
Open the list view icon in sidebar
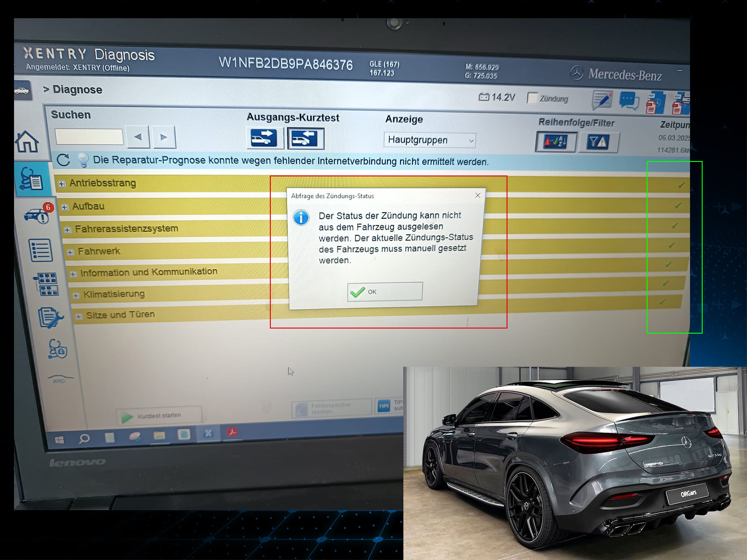(41, 251)
